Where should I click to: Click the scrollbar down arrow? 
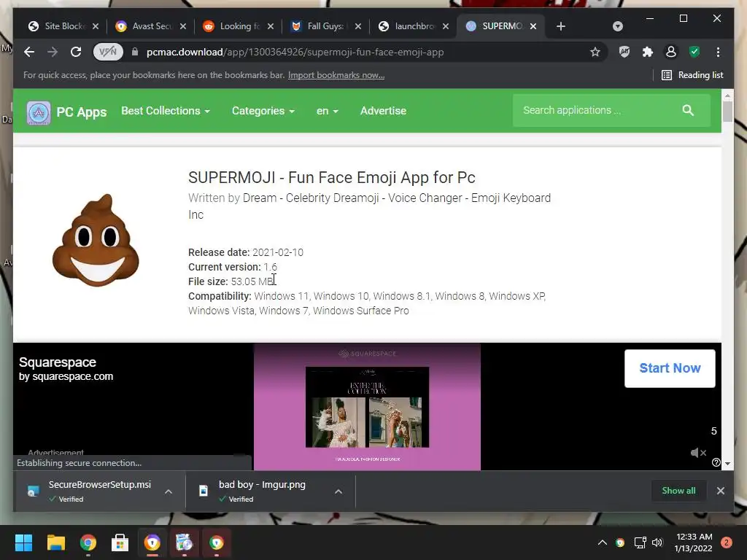point(727,463)
